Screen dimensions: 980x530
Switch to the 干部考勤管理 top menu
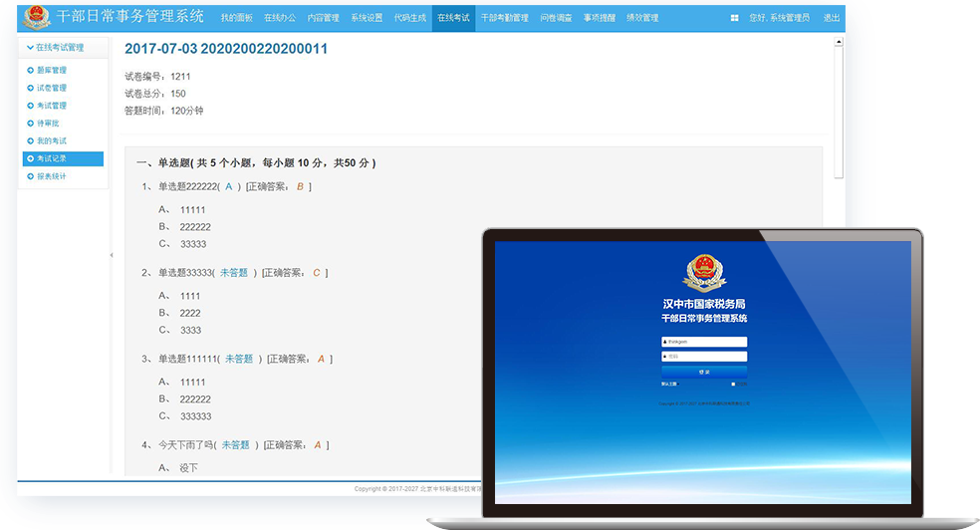(504, 18)
